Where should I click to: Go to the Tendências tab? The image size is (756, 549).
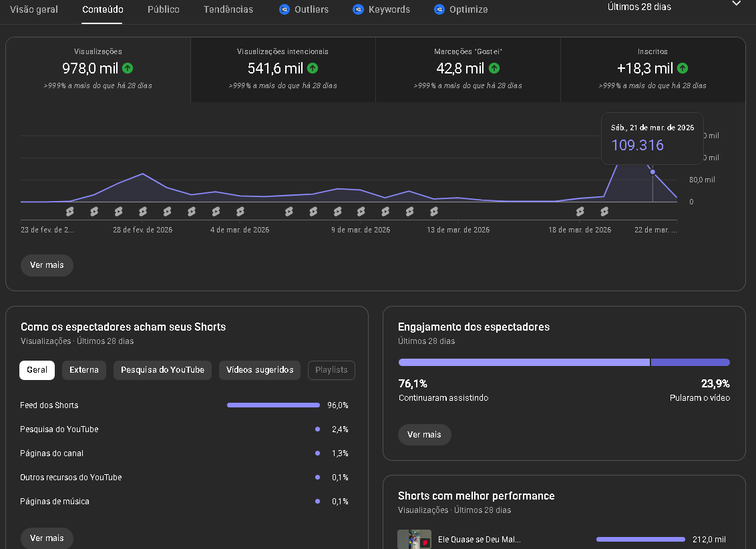point(228,9)
